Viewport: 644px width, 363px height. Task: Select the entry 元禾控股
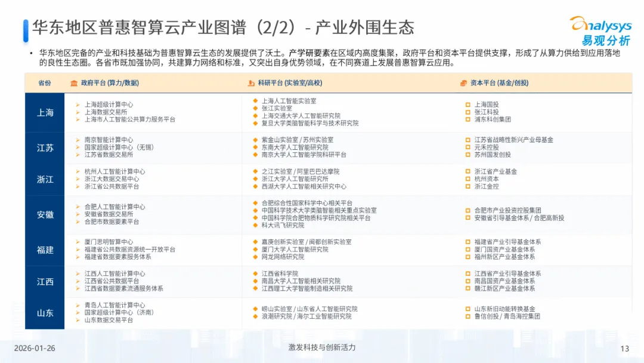pyautogui.click(x=487, y=147)
